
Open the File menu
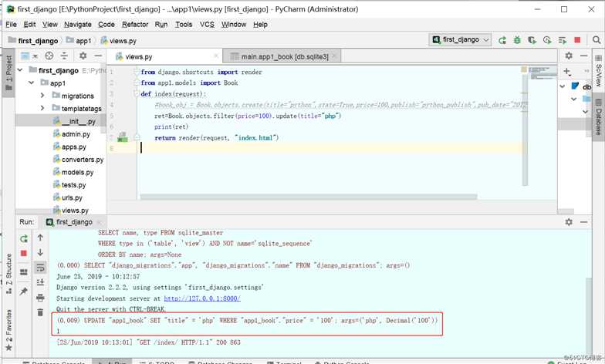pos(11,25)
